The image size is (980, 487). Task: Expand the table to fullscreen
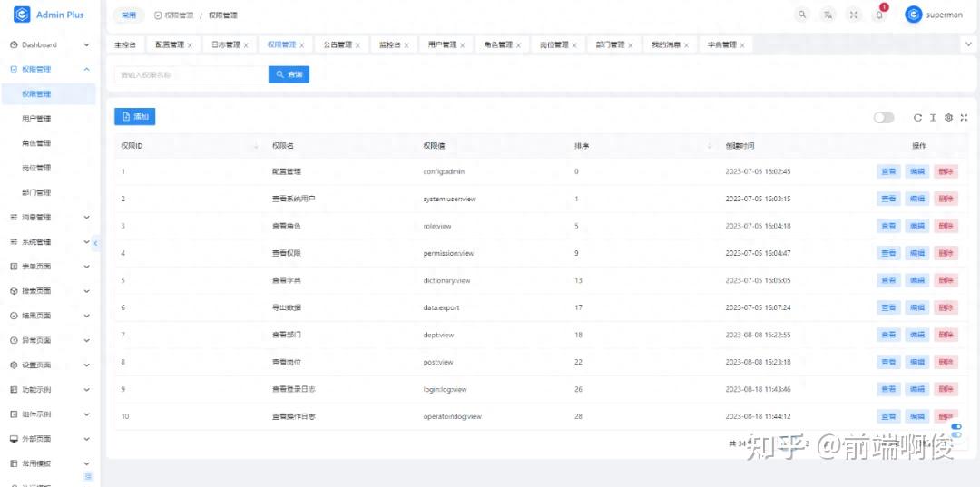(x=964, y=117)
